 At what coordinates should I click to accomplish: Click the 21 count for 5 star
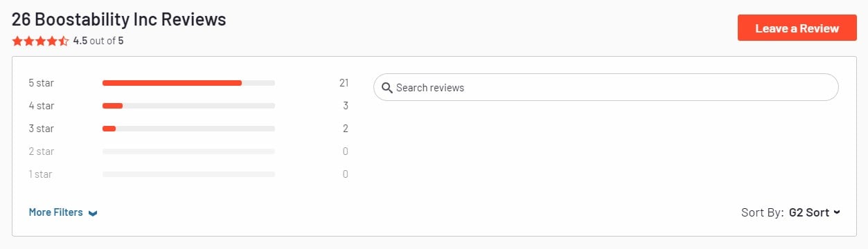(x=344, y=83)
